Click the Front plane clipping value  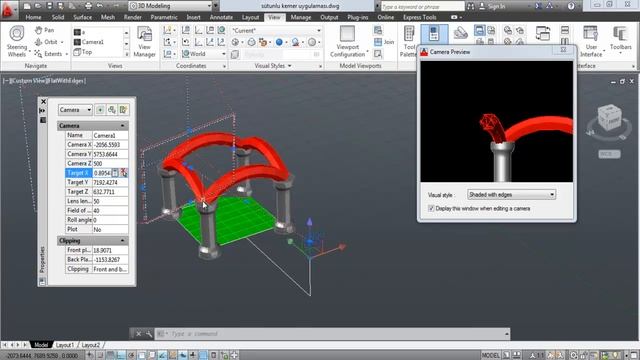tap(110, 250)
